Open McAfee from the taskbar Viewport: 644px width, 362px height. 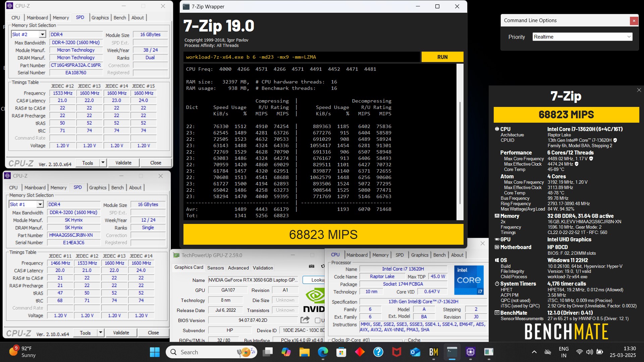396,352
